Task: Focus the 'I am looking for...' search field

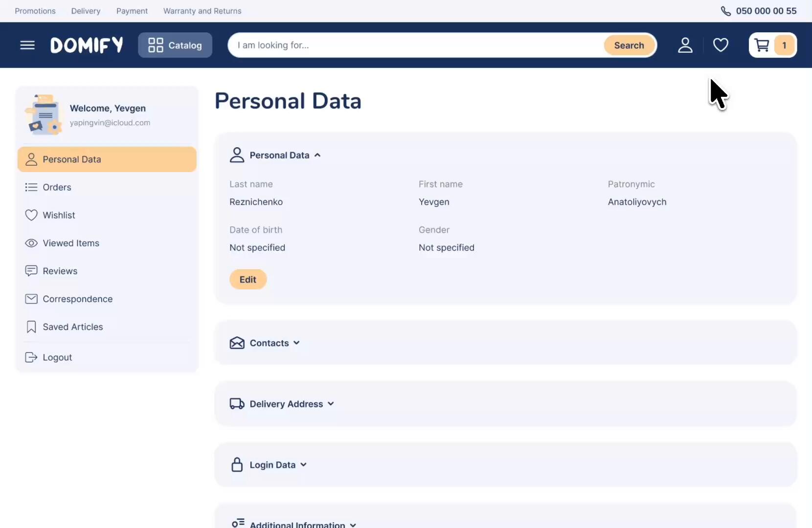Action: (x=416, y=45)
